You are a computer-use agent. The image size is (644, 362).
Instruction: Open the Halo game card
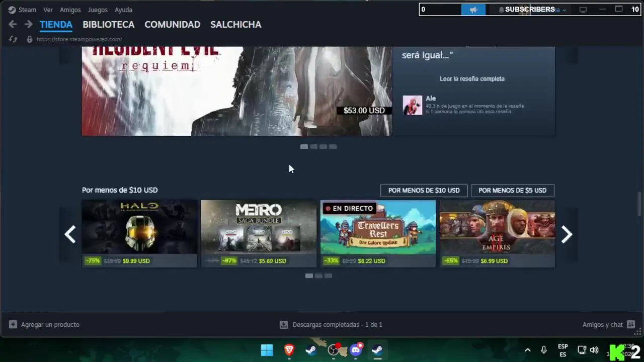139,233
